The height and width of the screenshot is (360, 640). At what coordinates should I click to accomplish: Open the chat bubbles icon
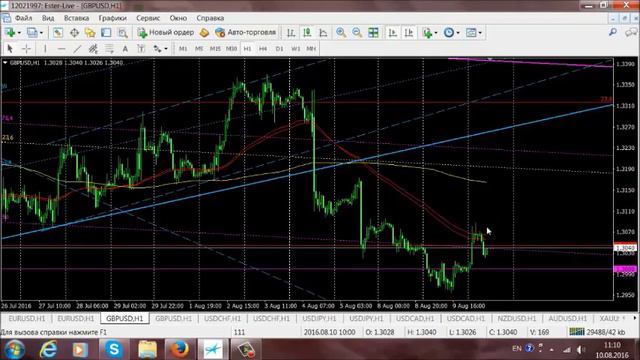click(631, 32)
